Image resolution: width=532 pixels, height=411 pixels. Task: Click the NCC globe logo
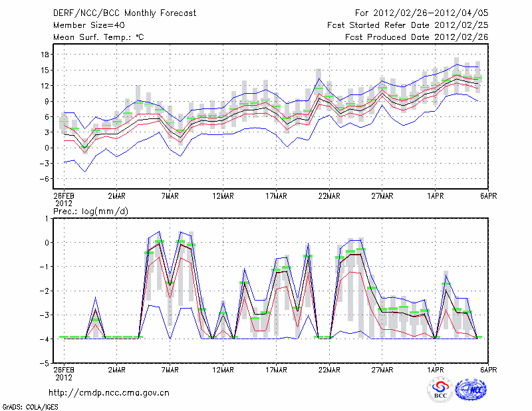[472, 390]
